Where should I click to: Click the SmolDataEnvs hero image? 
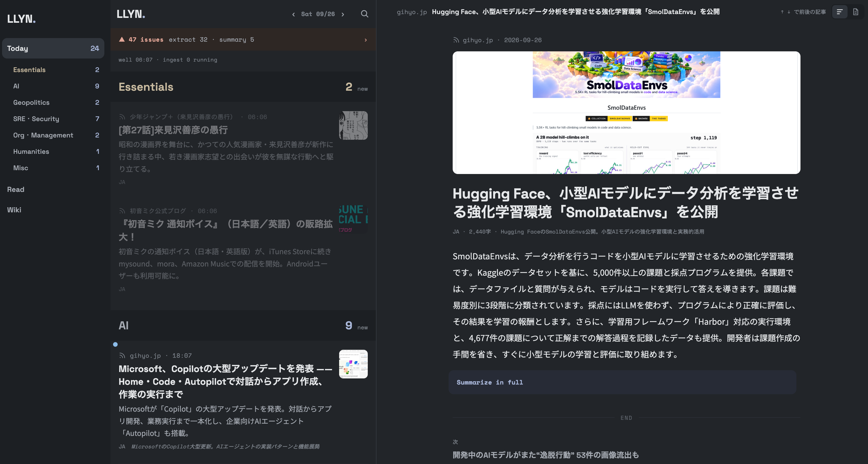[x=626, y=112]
